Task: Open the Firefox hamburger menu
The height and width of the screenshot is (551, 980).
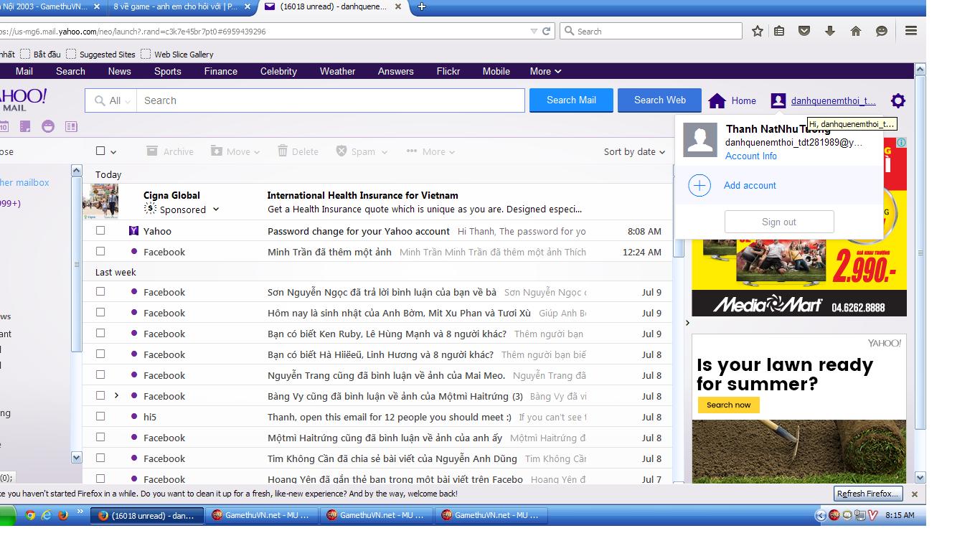Action: (911, 31)
